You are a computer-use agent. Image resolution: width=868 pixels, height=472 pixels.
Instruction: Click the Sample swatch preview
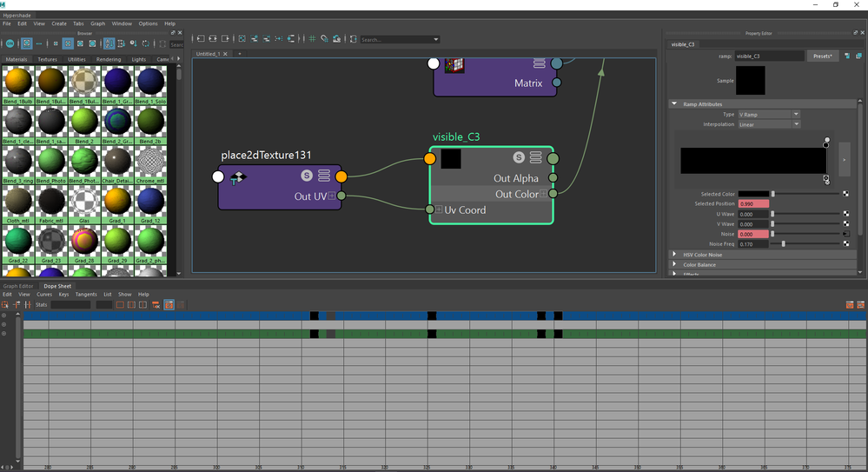750,80
